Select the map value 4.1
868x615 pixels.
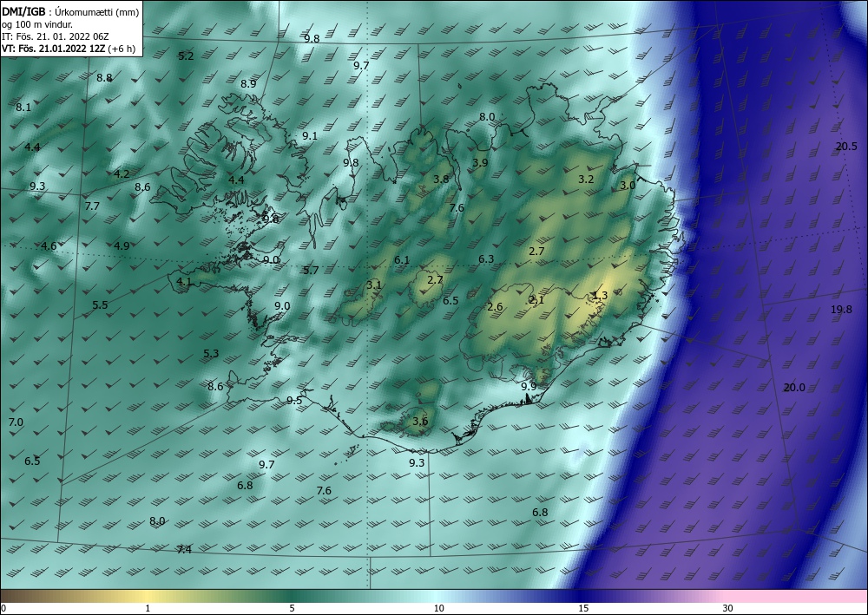[184, 282]
